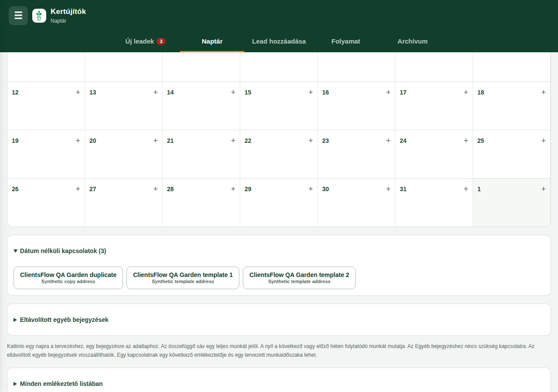Add entry on day 14
The height and width of the screenshot is (392, 558).
(x=233, y=92)
